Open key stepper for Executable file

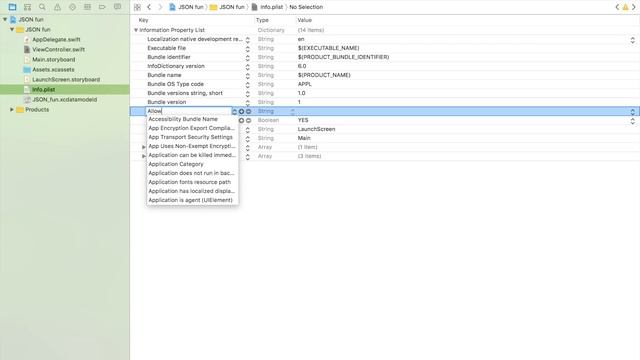pyautogui.click(x=247, y=49)
